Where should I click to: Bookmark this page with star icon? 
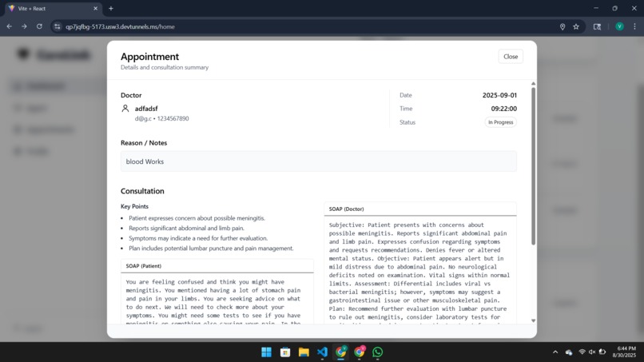coord(576,26)
